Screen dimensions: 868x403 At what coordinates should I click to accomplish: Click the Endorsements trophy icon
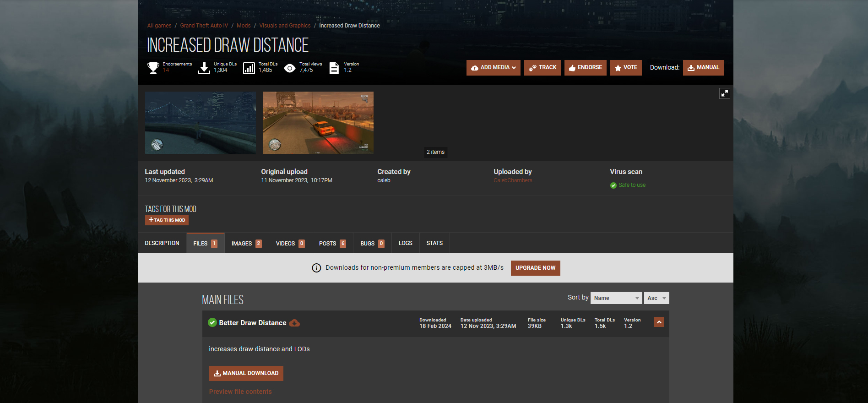tap(153, 68)
